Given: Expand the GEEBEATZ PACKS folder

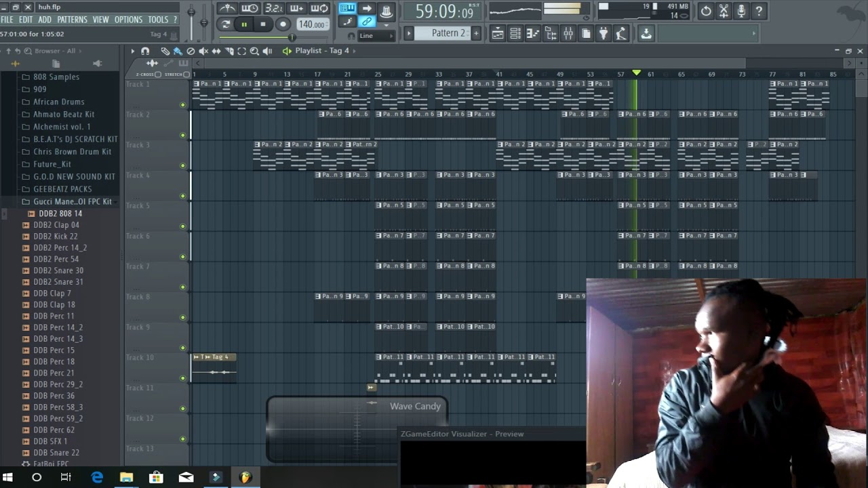Looking at the screenshot, I should pyautogui.click(x=62, y=189).
